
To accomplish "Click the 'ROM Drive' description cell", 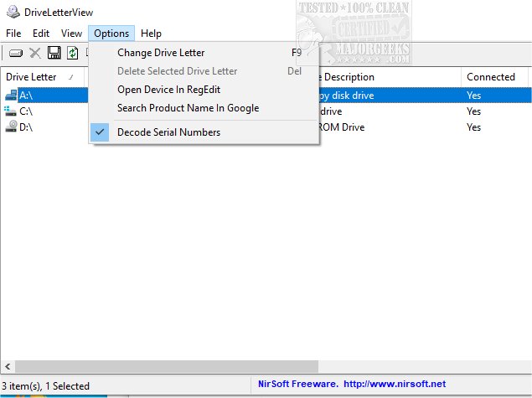I will coord(341,127).
